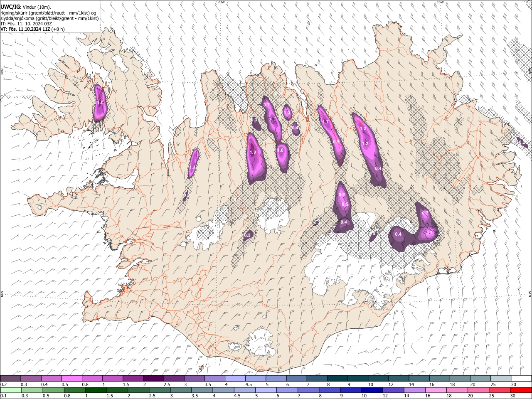Click the 'UWC/IG: Vindur (10m),' title text
The height and width of the screenshot is (399, 532).
click(25, 7)
